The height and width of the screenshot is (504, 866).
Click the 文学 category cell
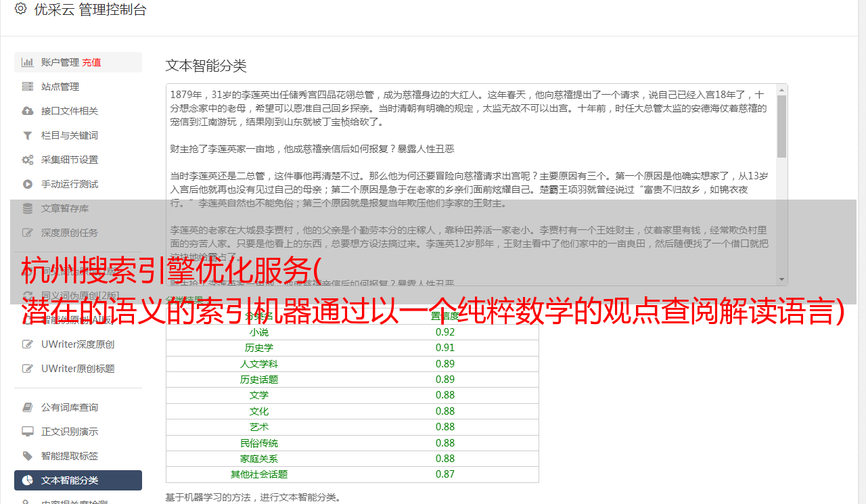tap(259, 395)
